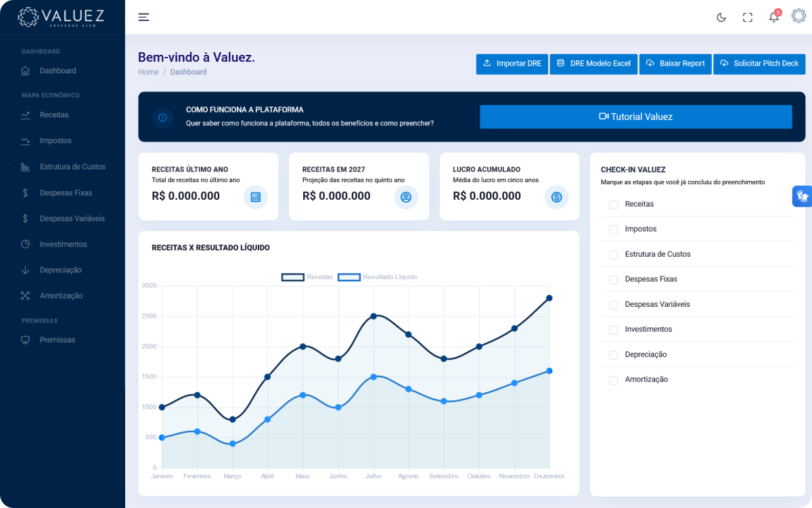This screenshot has height=508, width=812.
Task: Click 'CHECK-IN VALUEZ' heading
Action: [633, 170]
